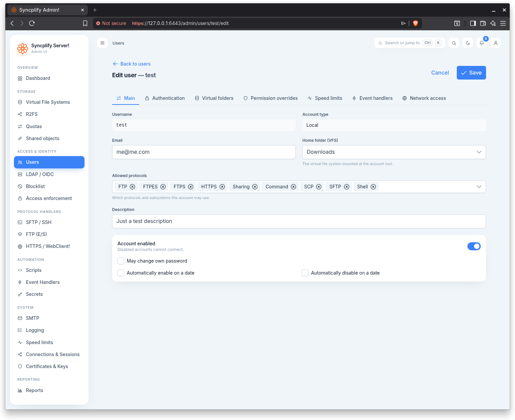The height and width of the screenshot is (420, 515).
Task: Open a new browser tab
Action: 95,10
